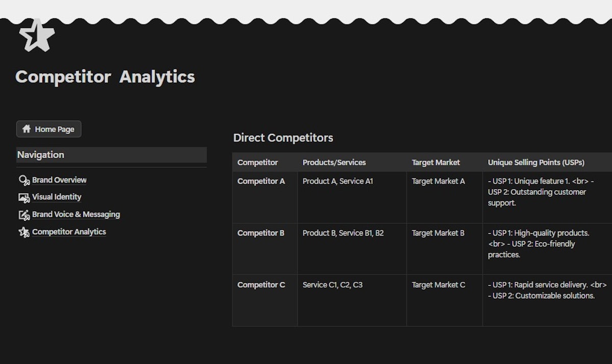Select the Competitor column header
Viewport: 612px width, 364px height.
pos(258,162)
